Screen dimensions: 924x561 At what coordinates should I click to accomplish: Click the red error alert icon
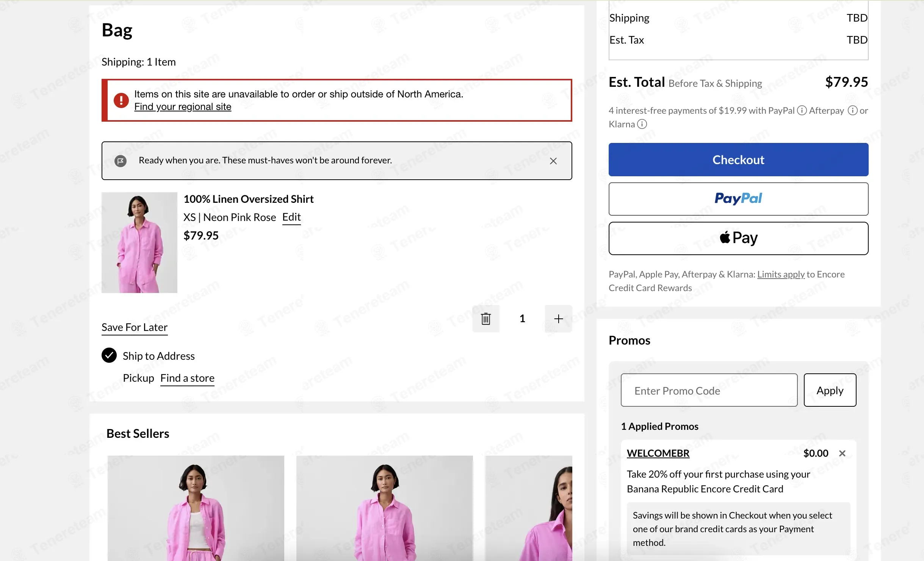(x=121, y=100)
